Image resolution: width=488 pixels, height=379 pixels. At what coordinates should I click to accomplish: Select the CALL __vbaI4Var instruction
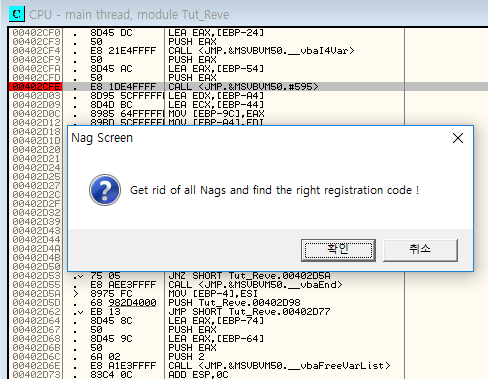[x=261, y=51]
